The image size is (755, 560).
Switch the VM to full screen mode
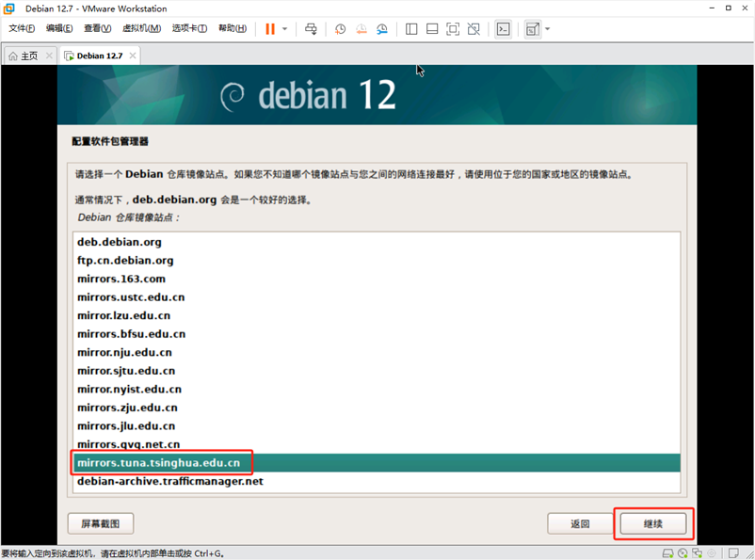point(453,29)
